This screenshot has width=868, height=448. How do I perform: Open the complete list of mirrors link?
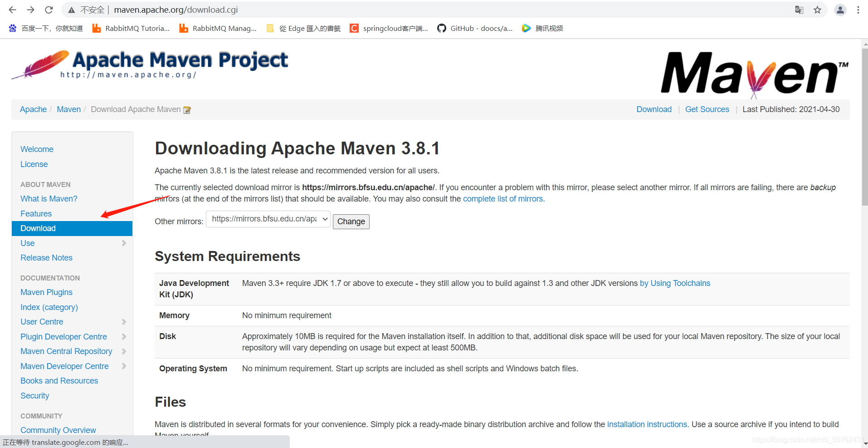pyautogui.click(x=504, y=199)
